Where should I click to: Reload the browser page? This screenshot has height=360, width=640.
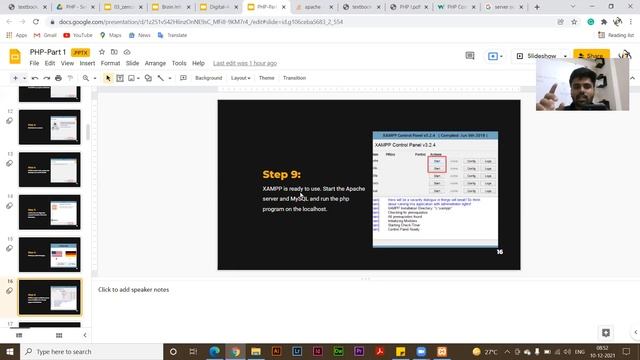point(36,22)
